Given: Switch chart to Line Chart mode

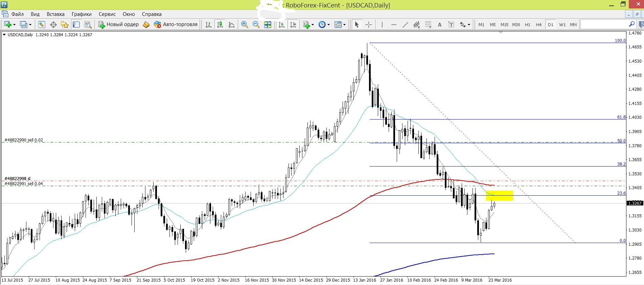Looking at the screenshot, I should [232, 24].
